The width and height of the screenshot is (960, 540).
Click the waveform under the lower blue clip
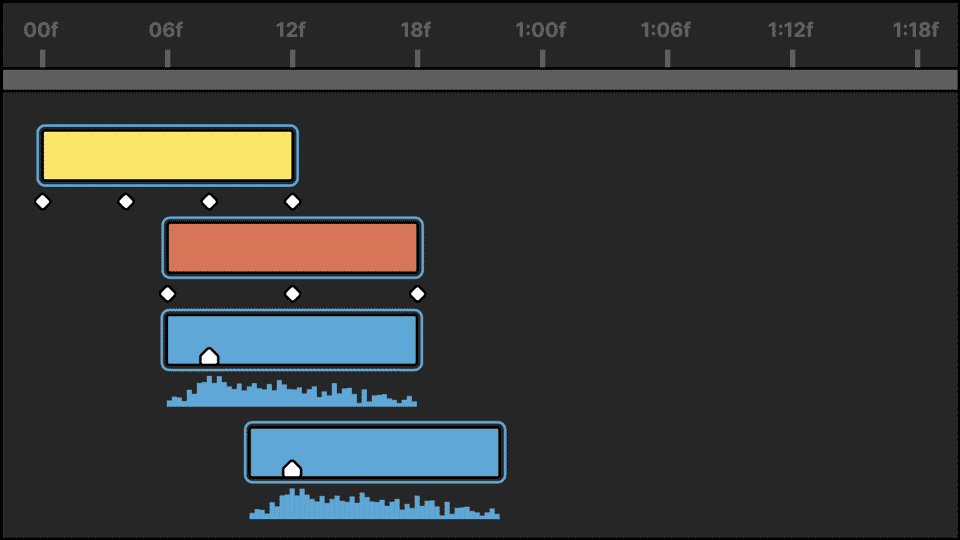(x=375, y=508)
